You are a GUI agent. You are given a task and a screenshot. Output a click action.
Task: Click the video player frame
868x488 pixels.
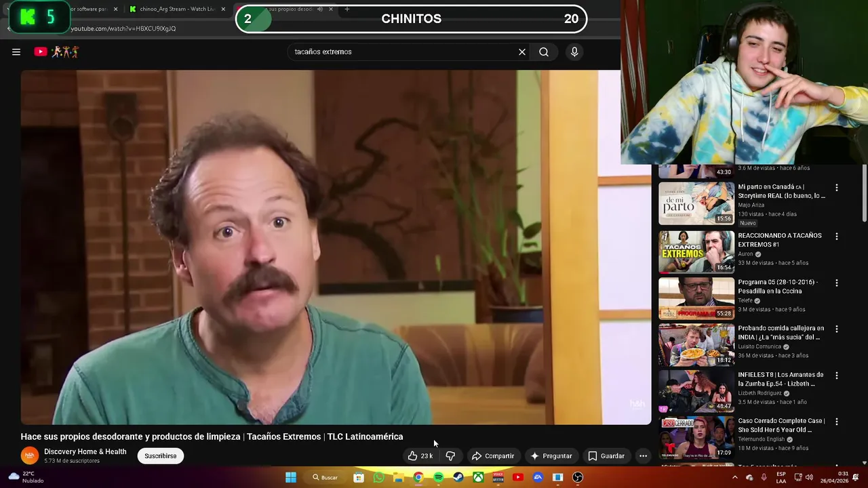pyautogui.click(x=336, y=247)
